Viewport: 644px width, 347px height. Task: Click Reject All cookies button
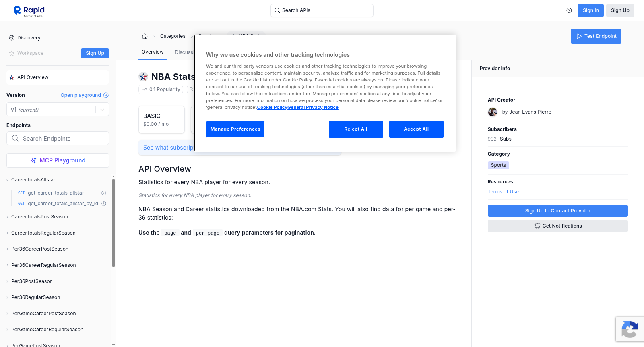356,129
